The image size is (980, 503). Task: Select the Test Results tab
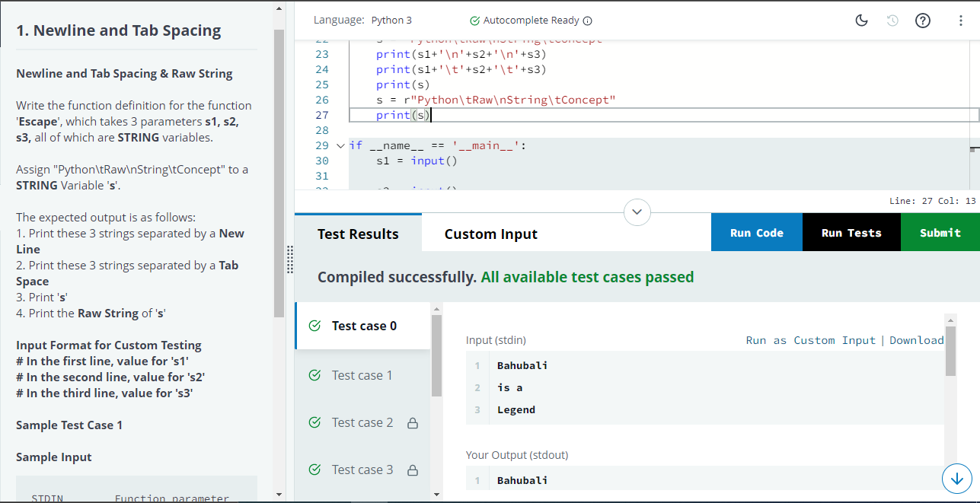click(x=358, y=234)
